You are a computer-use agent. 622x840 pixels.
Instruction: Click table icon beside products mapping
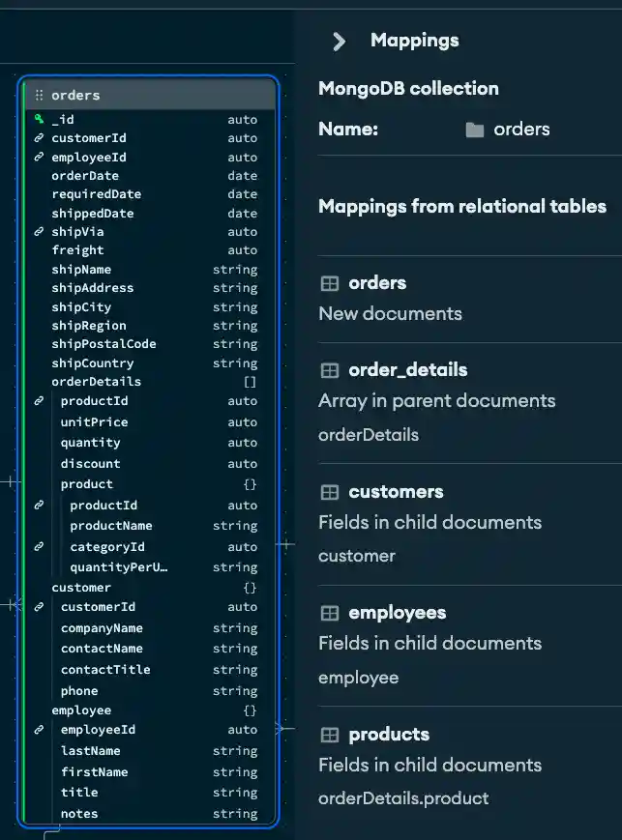coord(329,735)
